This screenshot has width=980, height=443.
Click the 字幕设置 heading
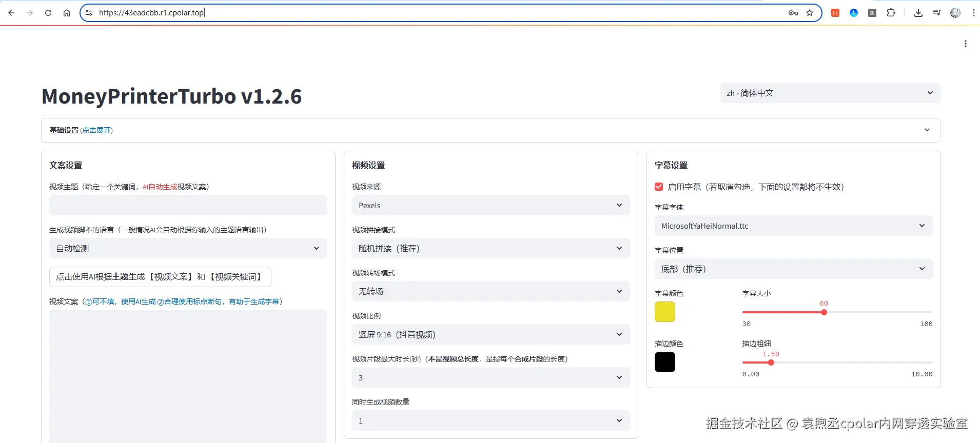coord(671,165)
